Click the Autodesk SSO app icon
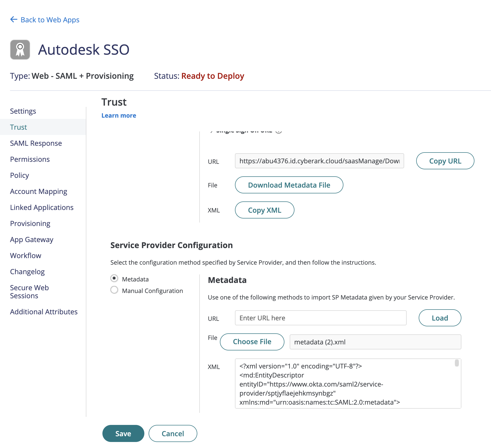 click(20, 50)
